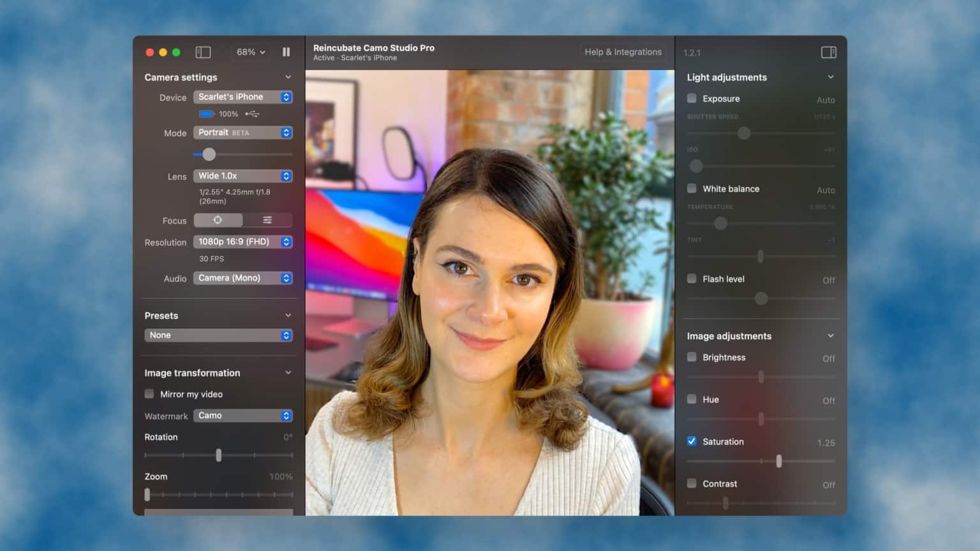Open the Lens dropdown set to Wide 1.0x
Screen dimensions: 980x551
tap(242, 176)
